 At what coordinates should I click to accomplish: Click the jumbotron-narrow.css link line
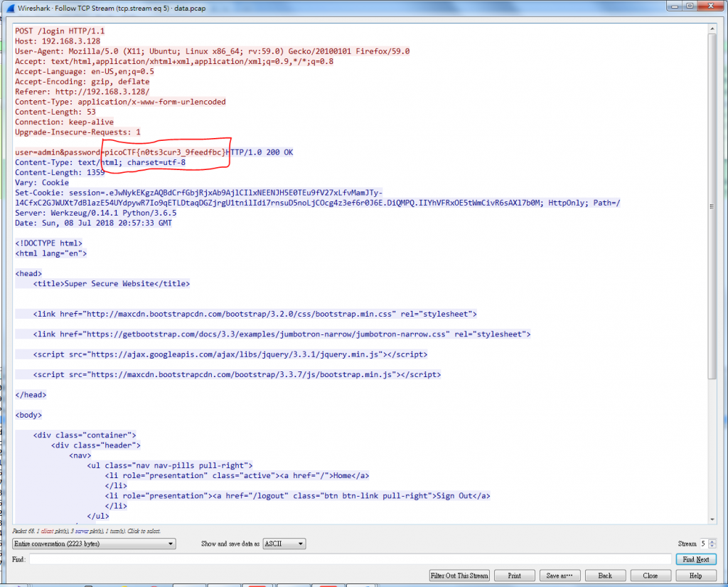(282, 334)
